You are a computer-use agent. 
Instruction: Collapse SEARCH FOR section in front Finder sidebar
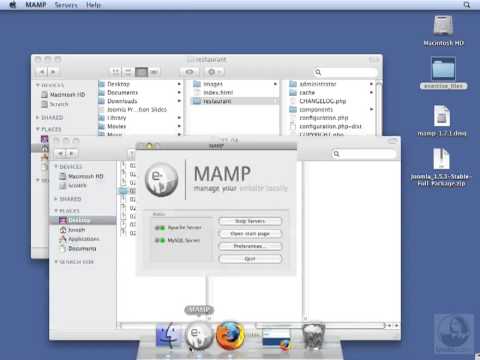(x=56, y=262)
